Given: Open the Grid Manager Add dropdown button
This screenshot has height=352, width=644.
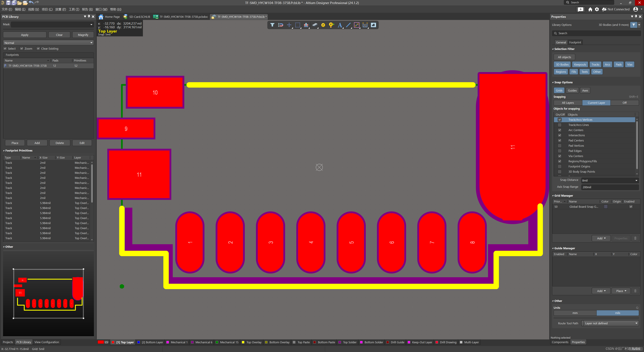Looking at the screenshot, I should pyautogui.click(x=601, y=238).
